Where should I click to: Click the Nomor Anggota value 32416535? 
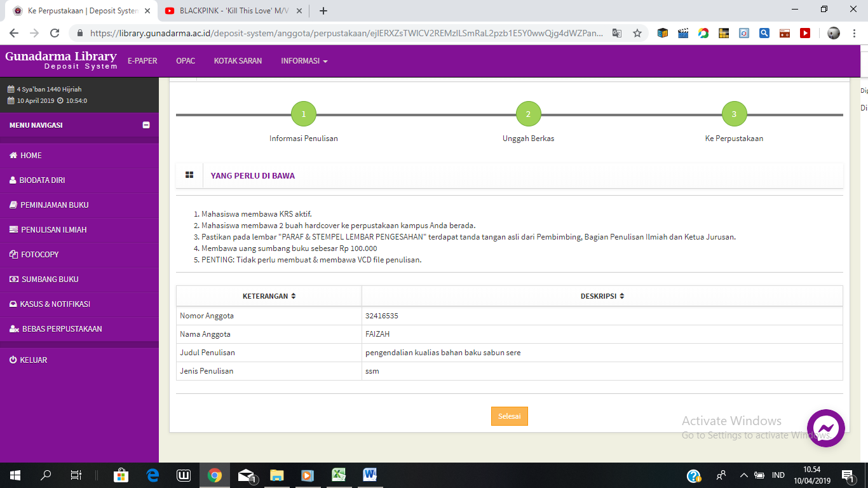click(x=382, y=316)
